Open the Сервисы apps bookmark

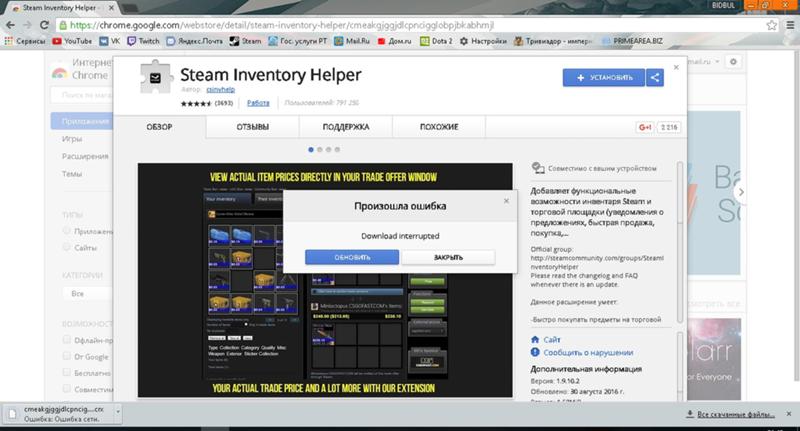tap(24, 41)
